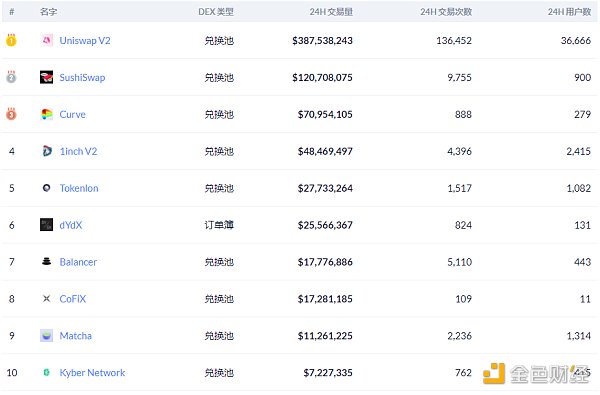This screenshot has width=600, height=395.
Task: Open the SushiSwap name link
Action: tap(82, 77)
